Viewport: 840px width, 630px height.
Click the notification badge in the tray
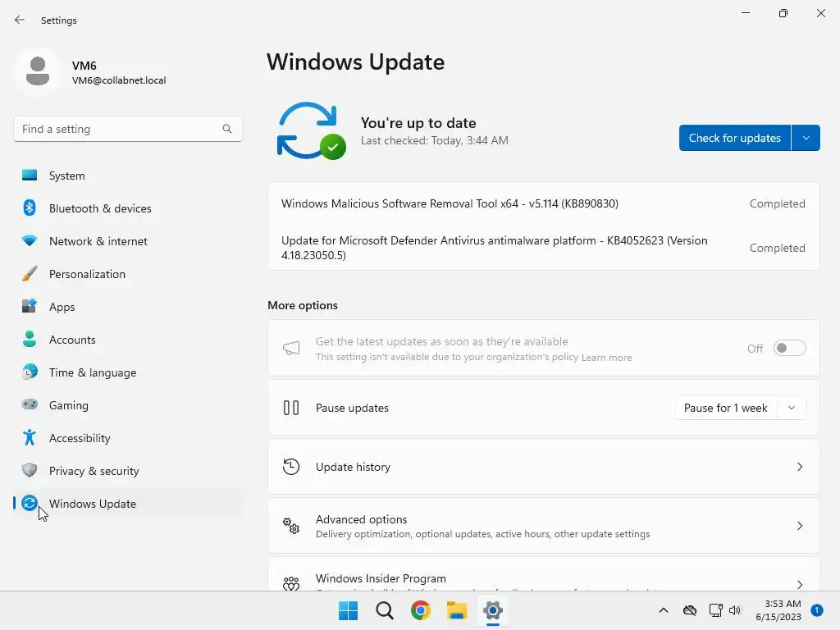click(x=817, y=610)
